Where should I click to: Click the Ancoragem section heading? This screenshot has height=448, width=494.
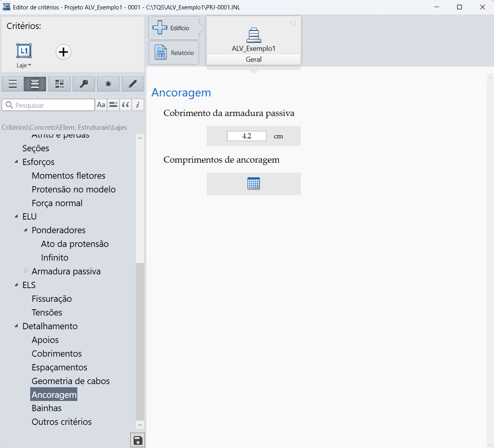[x=181, y=93]
